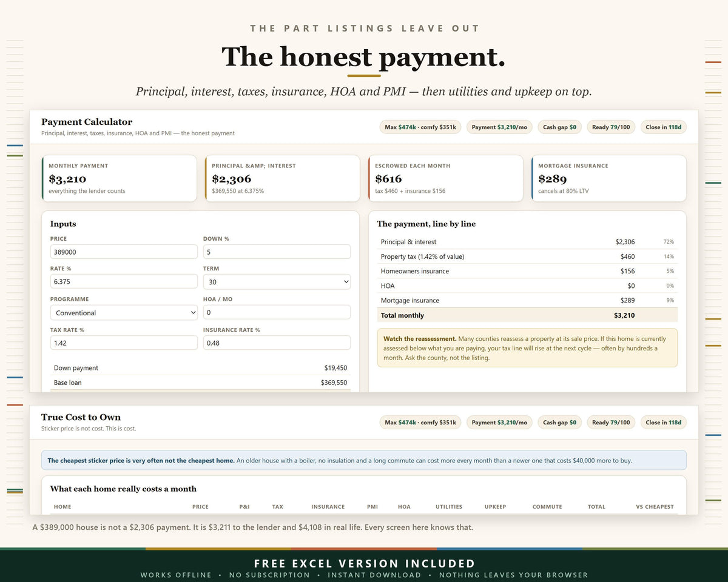
Task: Click the 'Total monthly' $3,210 row
Action: [527, 315]
